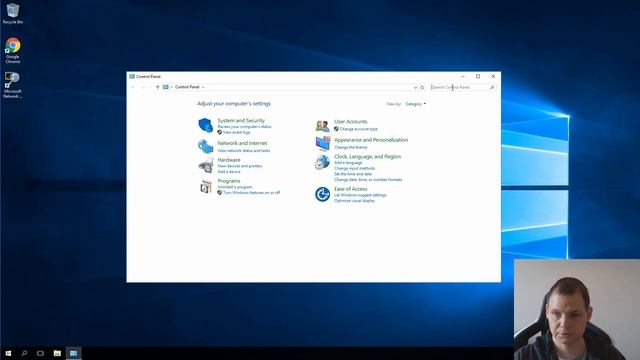Viewport: 640px width, 360px height.
Task: Open the System and Security heading link
Action: coord(241,120)
